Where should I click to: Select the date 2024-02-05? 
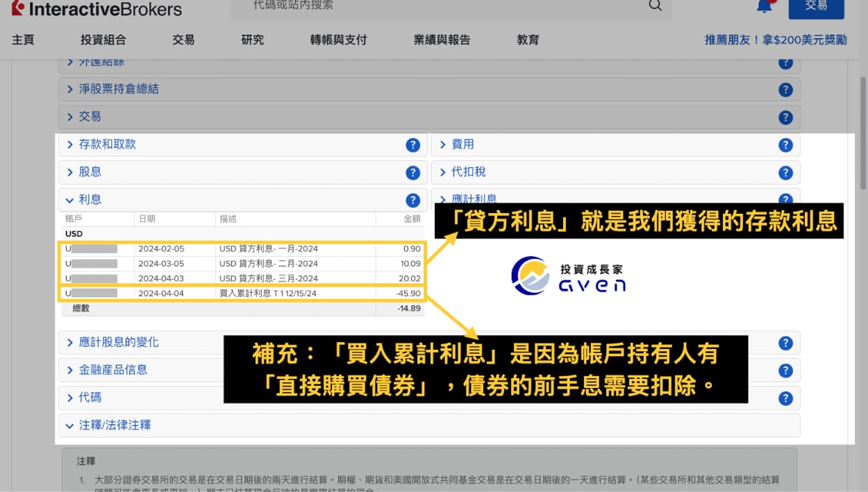pyautogui.click(x=161, y=248)
